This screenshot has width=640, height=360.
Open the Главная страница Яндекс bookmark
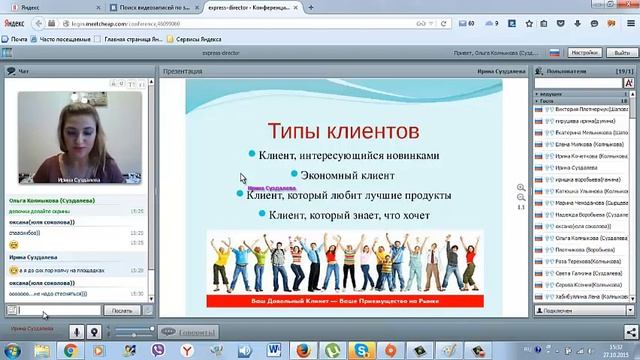pos(129,39)
